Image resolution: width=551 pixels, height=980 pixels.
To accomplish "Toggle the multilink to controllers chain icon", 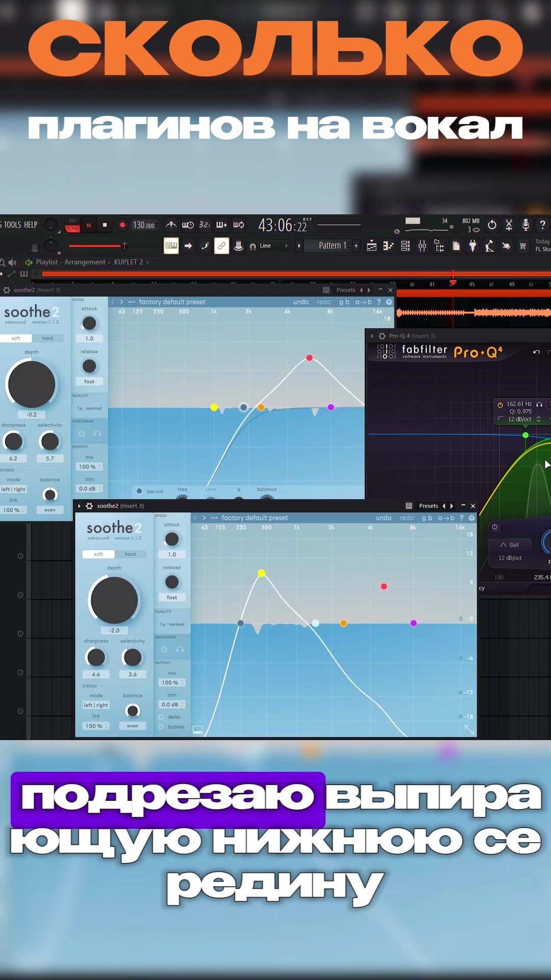I will (221, 246).
